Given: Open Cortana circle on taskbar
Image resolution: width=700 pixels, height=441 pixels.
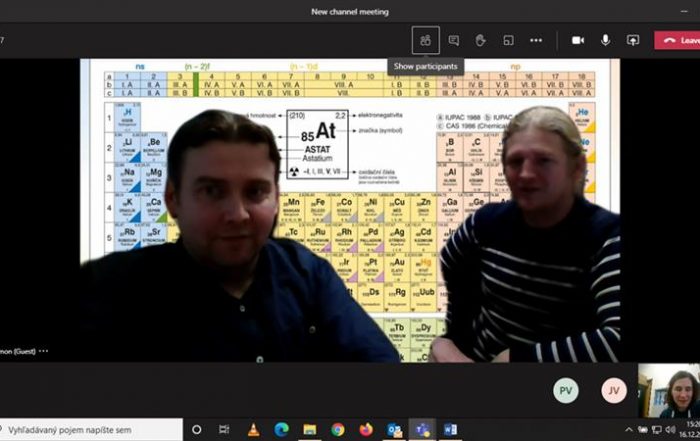Looking at the screenshot, I should point(196,430).
